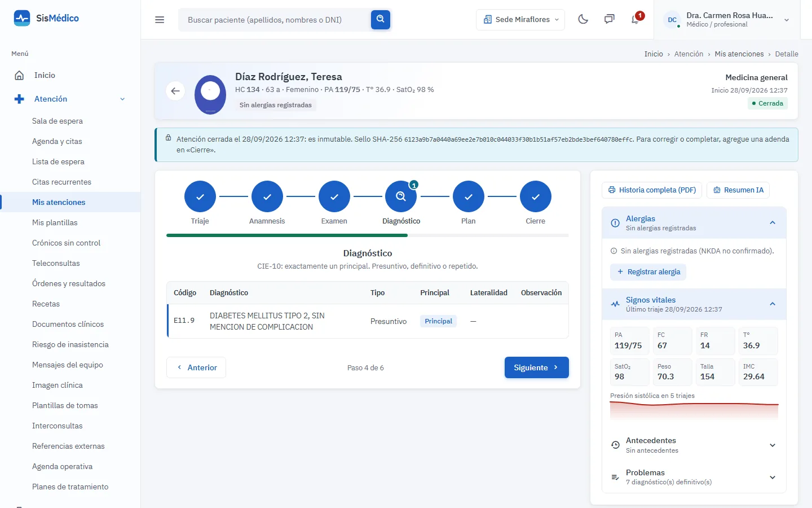Toggle the hamburger sidebar menu
Viewport: 812px width, 508px height.
tap(160, 20)
